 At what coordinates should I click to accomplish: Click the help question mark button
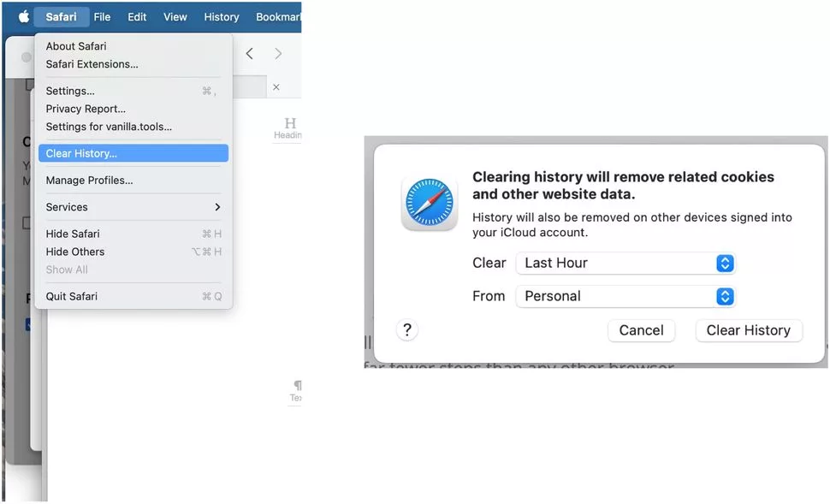coord(407,330)
